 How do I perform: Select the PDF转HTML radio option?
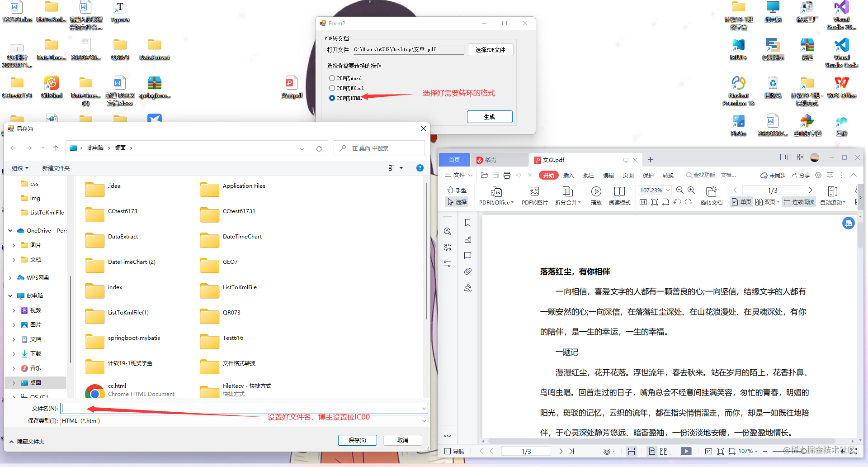pos(332,98)
